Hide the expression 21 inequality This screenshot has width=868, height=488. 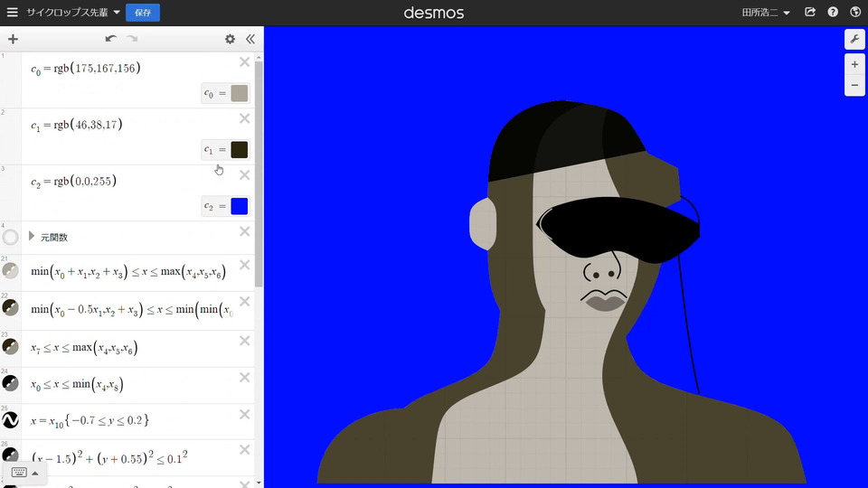(11, 271)
